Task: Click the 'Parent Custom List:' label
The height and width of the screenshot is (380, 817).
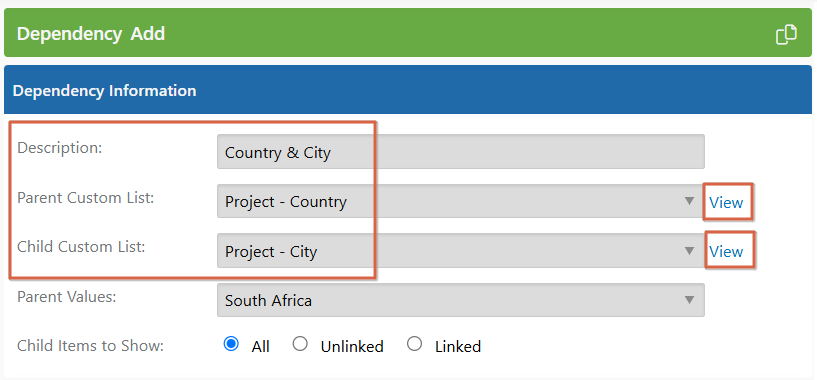Action: (85, 198)
